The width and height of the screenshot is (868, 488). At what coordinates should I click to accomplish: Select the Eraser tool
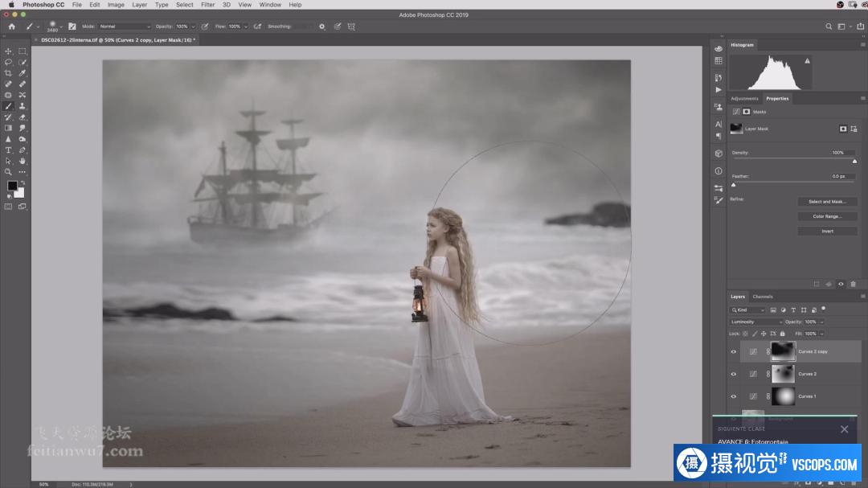coord(23,117)
